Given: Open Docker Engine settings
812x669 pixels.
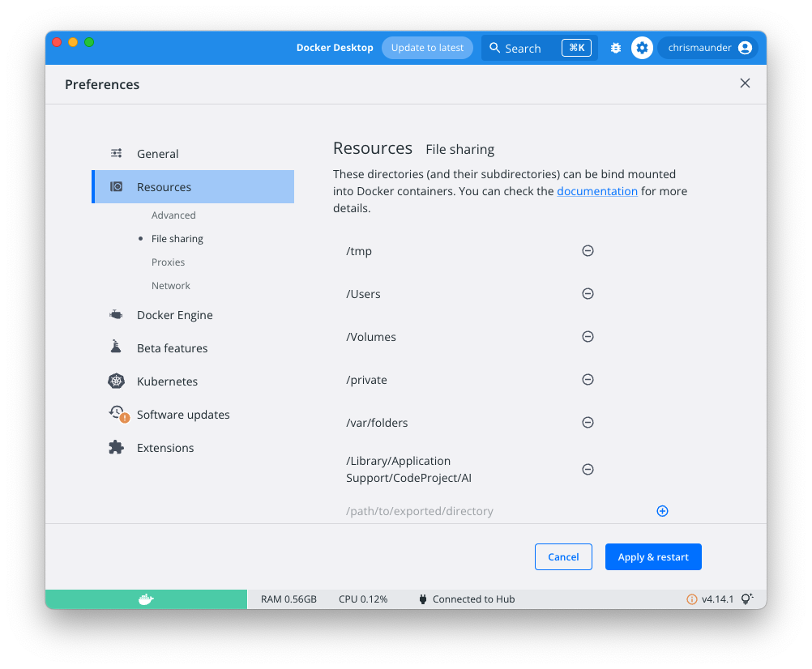Looking at the screenshot, I should [193, 315].
